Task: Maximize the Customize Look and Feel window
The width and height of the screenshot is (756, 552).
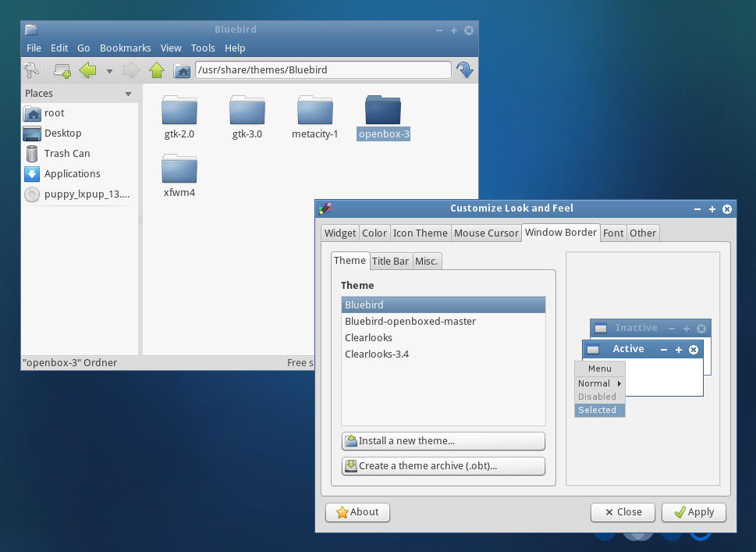Action: point(712,209)
